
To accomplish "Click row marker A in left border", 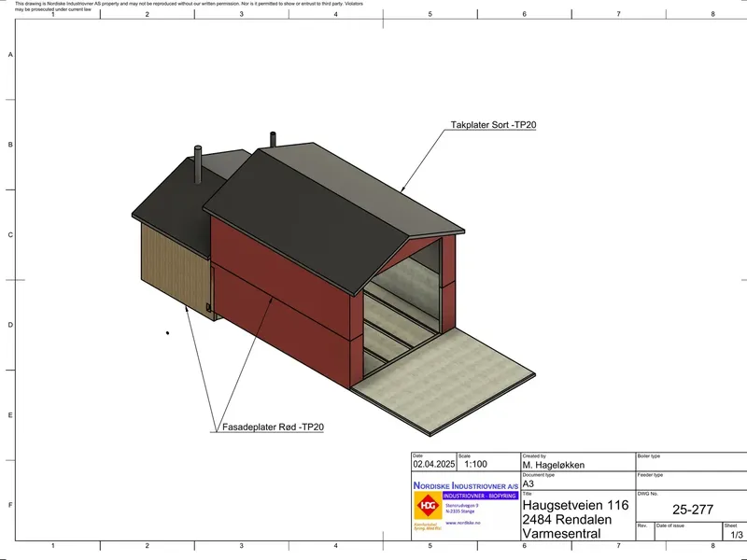I will click(10, 55).
